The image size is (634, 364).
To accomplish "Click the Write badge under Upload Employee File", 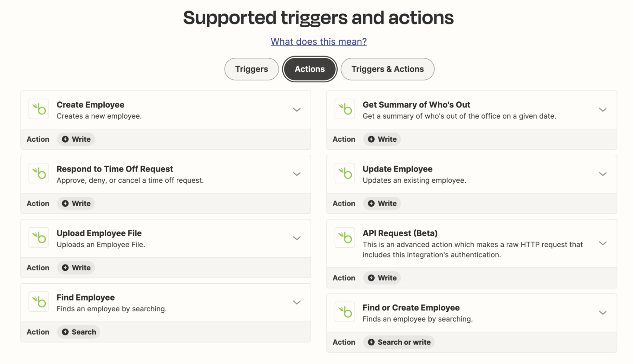I will pos(76,268).
